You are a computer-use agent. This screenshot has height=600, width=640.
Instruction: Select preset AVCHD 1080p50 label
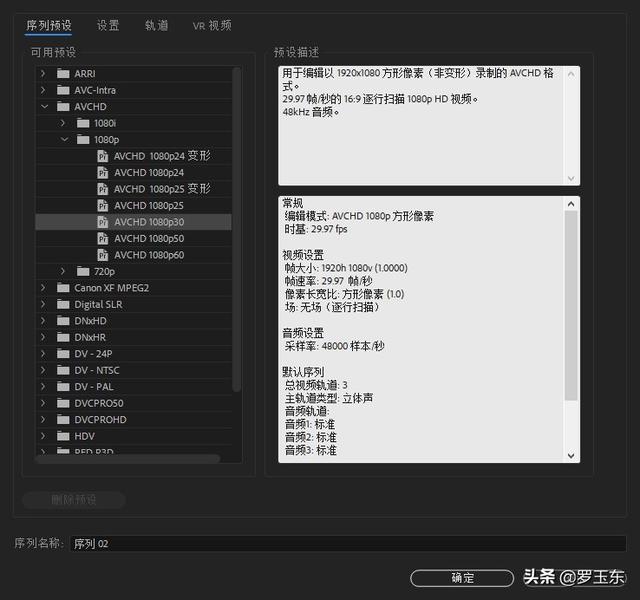click(x=149, y=238)
